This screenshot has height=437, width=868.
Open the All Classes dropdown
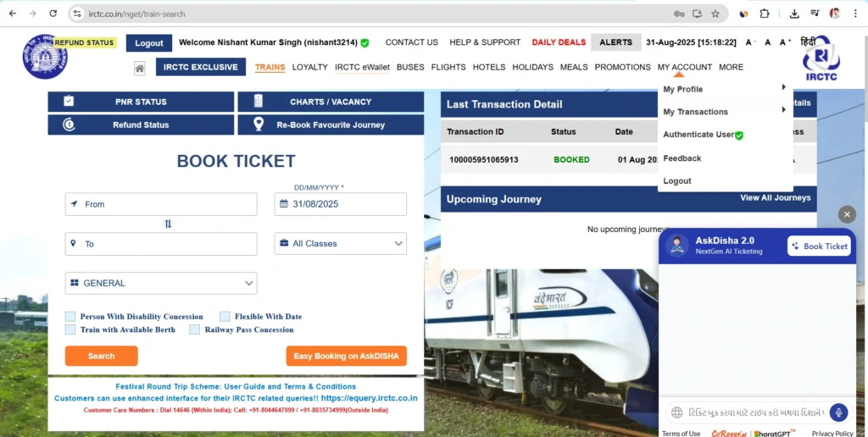[x=341, y=243]
